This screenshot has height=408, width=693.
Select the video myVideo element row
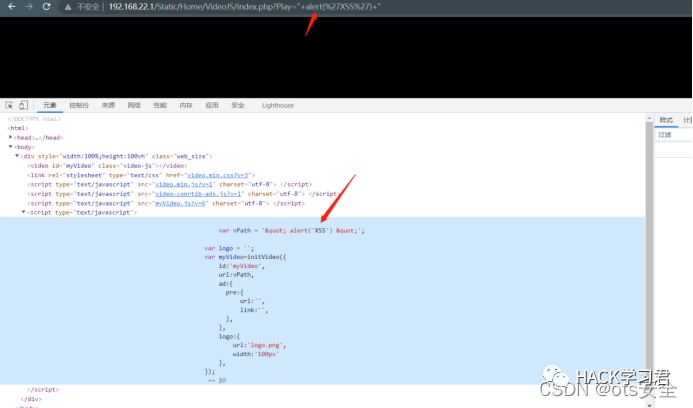pos(107,166)
